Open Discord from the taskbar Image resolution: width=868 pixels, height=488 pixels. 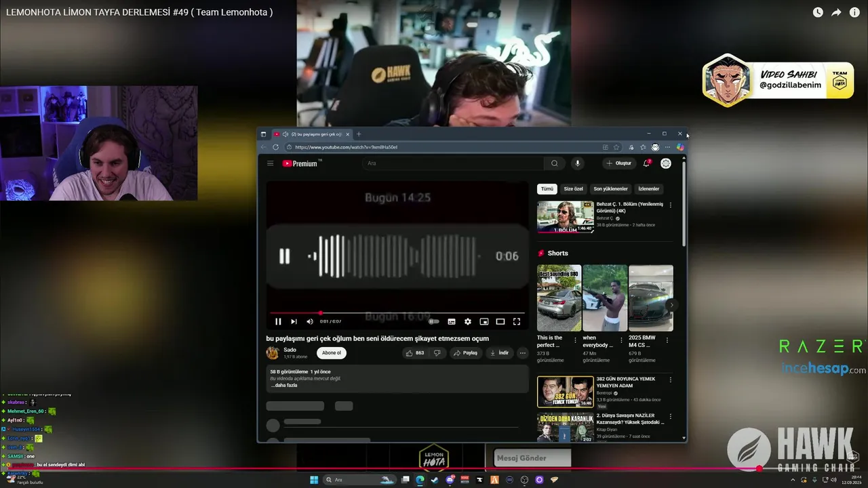(450, 480)
